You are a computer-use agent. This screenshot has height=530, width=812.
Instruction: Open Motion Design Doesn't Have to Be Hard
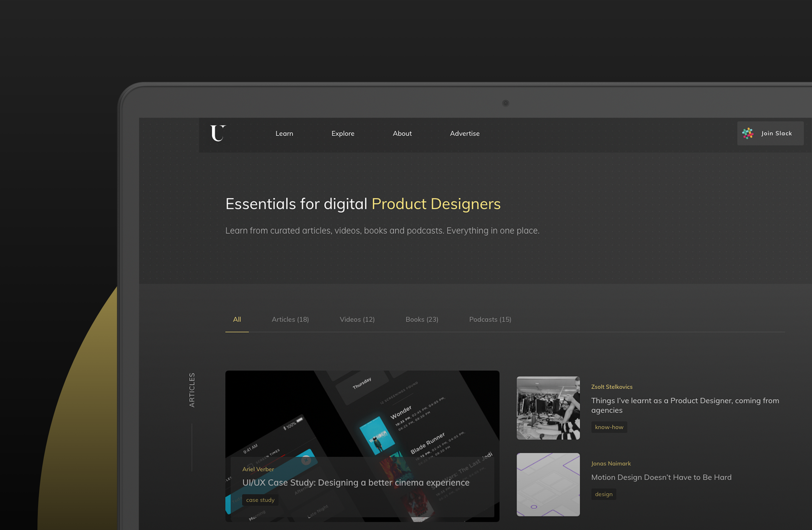(x=661, y=477)
